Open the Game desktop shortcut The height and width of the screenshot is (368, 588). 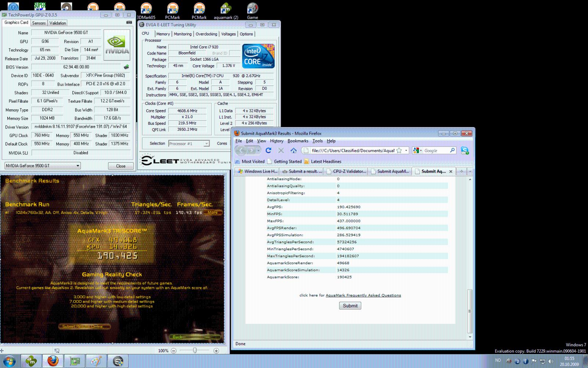[252, 11]
